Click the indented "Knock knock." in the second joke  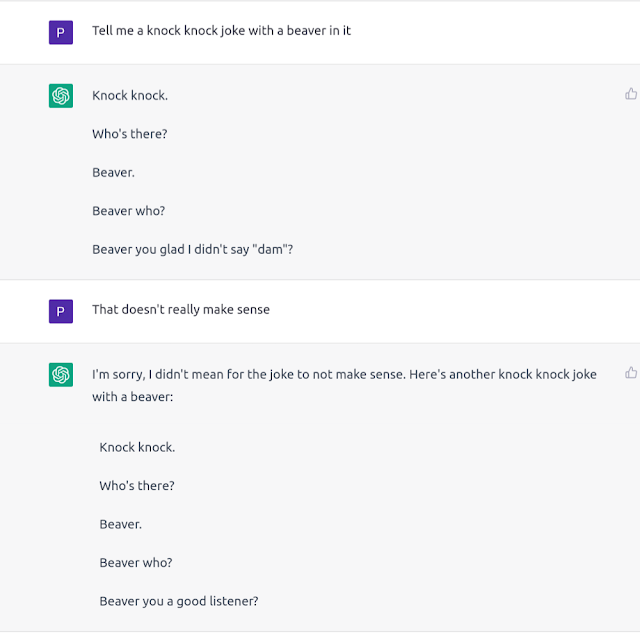137,447
